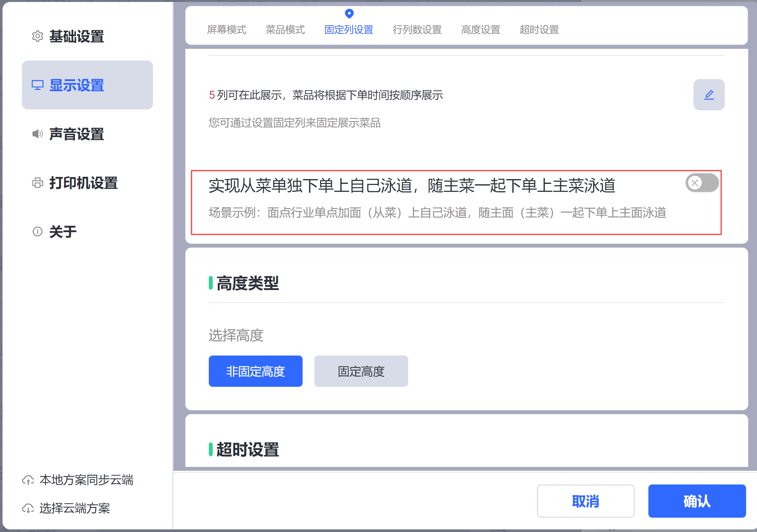Click the cloud upload icon beside 本地方案同步云端
The height and width of the screenshot is (532, 757).
28,480
